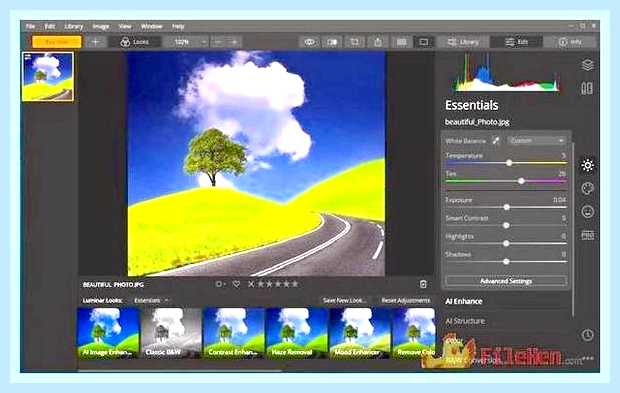Set rating with the fifth star
The height and width of the screenshot is (393, 620).
(295, 284)
